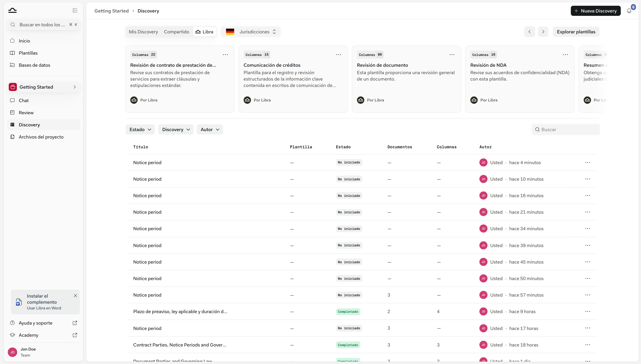Click the Libra logo in sidebar
This screenshot has height=364, width=641.
[x=12, y=10]
